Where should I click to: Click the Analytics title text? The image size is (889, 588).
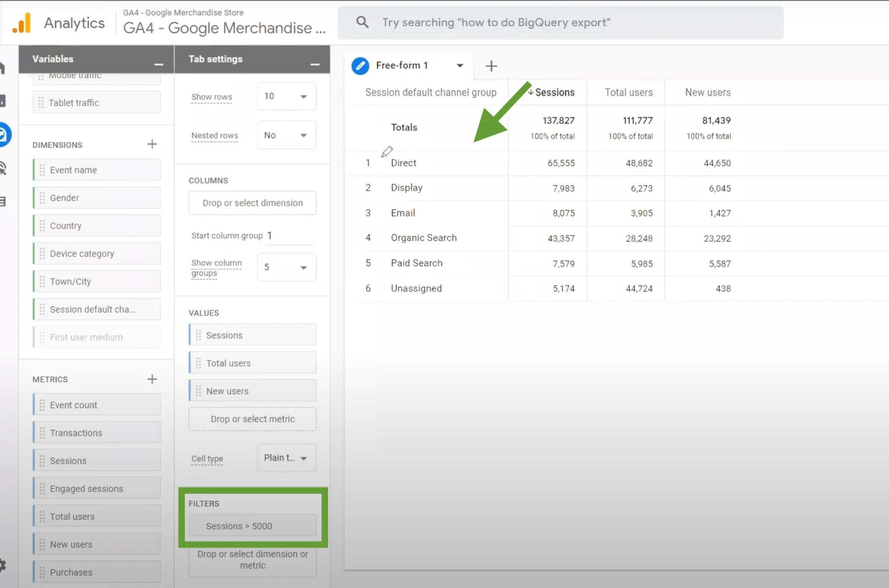(x=74, y=22)
